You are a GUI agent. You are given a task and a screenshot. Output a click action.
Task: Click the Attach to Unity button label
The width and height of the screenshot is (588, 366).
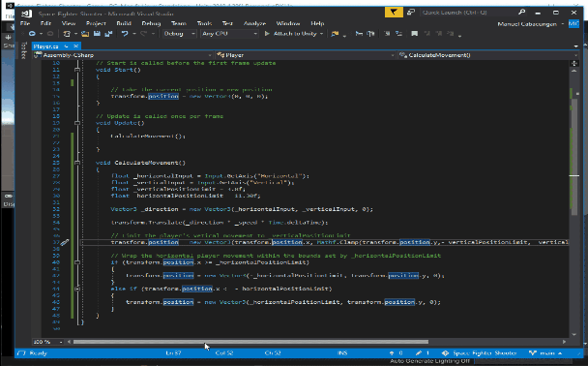pyautogui.click(x=295, y=34)
